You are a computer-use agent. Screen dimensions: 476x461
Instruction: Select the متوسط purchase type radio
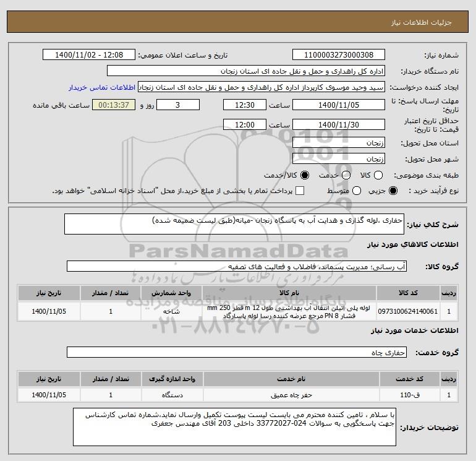point(357,191)
